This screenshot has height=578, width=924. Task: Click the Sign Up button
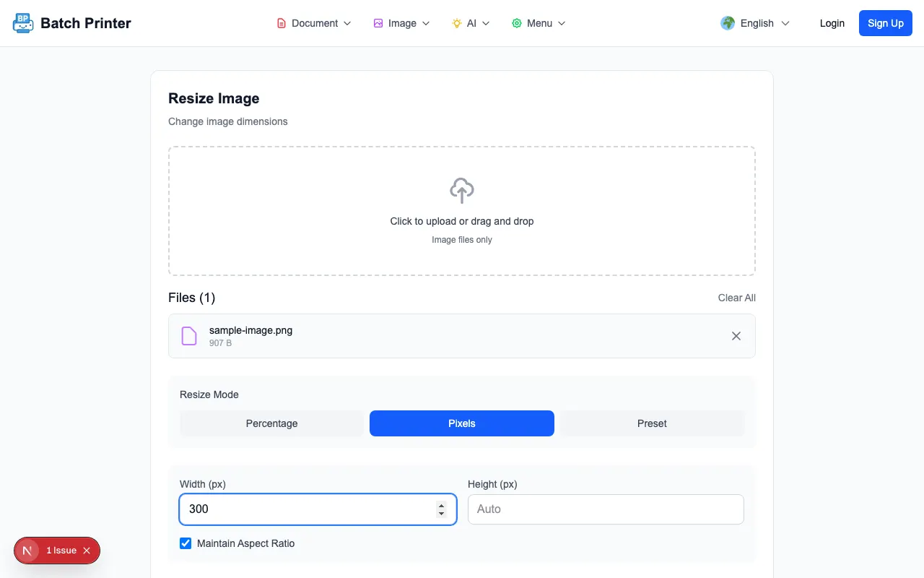886,23
